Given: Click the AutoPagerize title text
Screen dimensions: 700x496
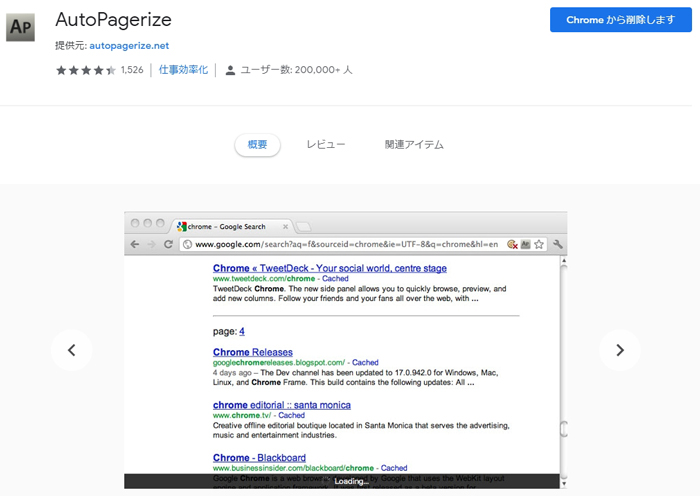Looking at the screenshot, I should (113, 20).
